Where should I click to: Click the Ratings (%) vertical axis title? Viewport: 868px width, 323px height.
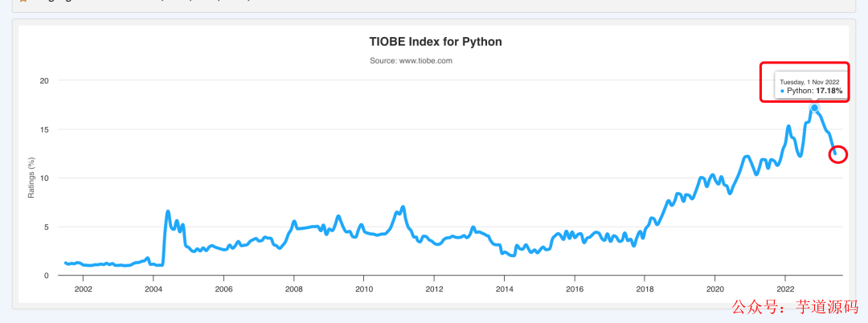pyautogui.click(x=31, y=178)
